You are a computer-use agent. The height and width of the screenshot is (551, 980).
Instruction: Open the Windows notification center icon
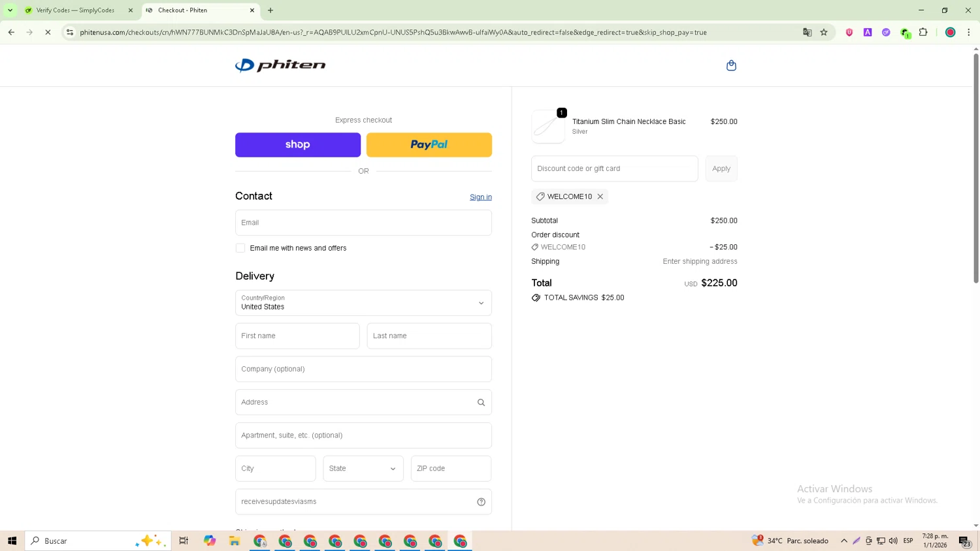[x=964, y=541]
